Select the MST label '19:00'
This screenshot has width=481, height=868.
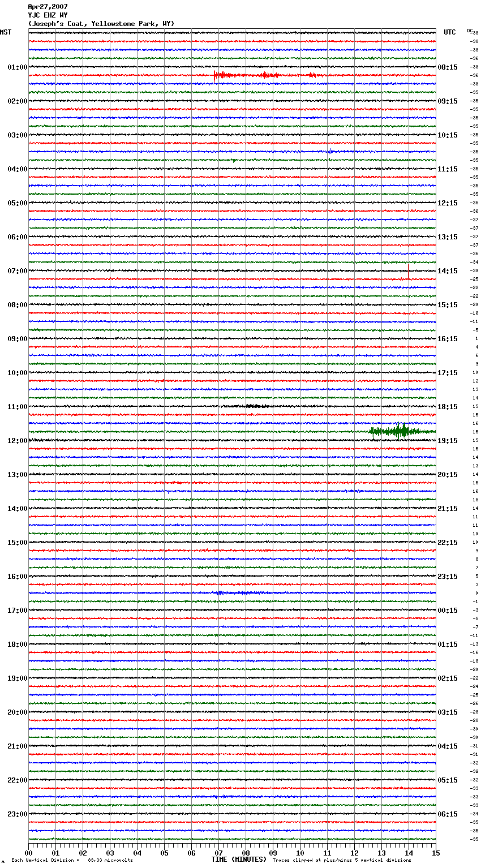18,678
